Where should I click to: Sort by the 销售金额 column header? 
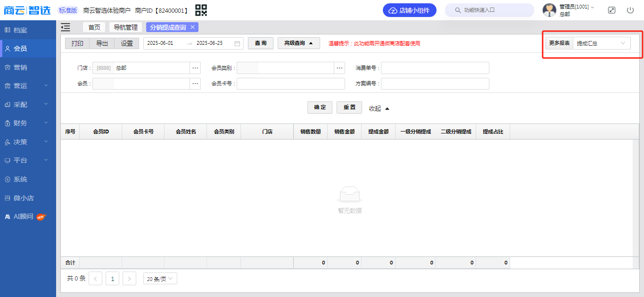(x=345, y=132)
